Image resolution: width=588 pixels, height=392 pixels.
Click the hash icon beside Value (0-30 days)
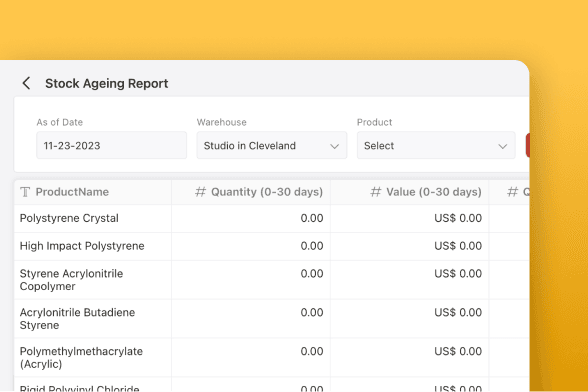tap(376, 192)
